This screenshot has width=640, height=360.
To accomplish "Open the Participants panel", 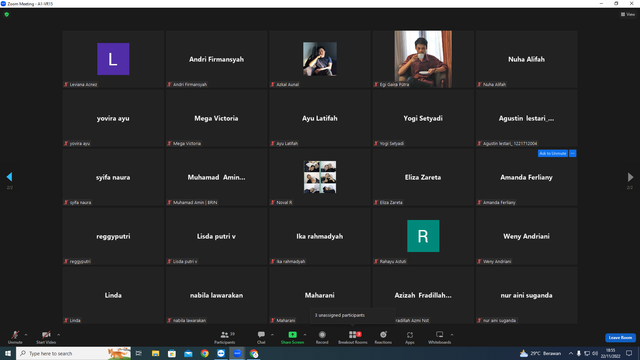I will click(x=225, y=337).
